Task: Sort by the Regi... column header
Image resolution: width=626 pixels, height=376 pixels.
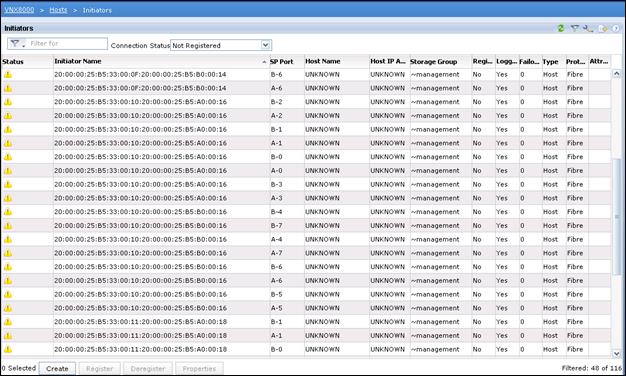Action: (483, 61)
